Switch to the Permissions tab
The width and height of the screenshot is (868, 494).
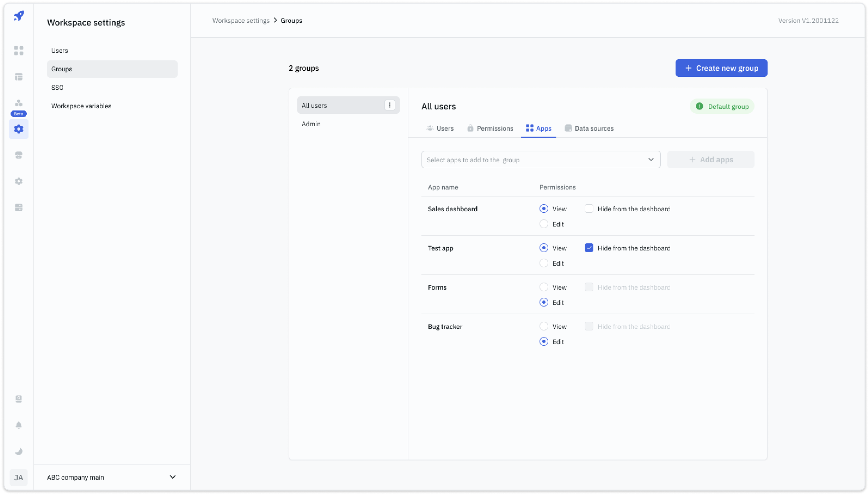[x=490, y=128]
